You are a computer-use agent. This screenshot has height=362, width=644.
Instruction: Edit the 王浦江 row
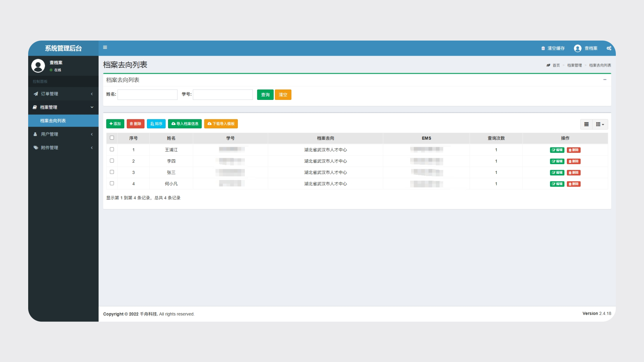point(557,150)
